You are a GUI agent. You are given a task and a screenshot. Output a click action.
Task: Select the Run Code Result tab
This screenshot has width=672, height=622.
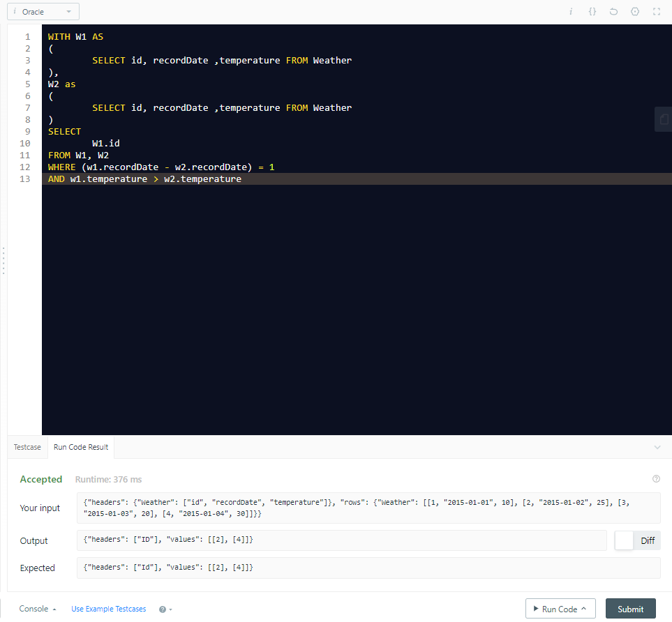tap(80, 447)
